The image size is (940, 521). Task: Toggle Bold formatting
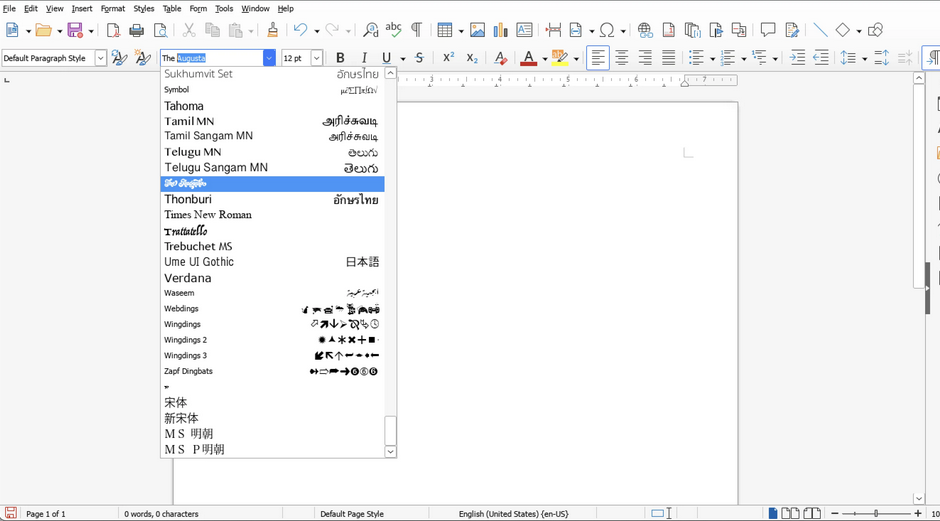pos(340,58)
